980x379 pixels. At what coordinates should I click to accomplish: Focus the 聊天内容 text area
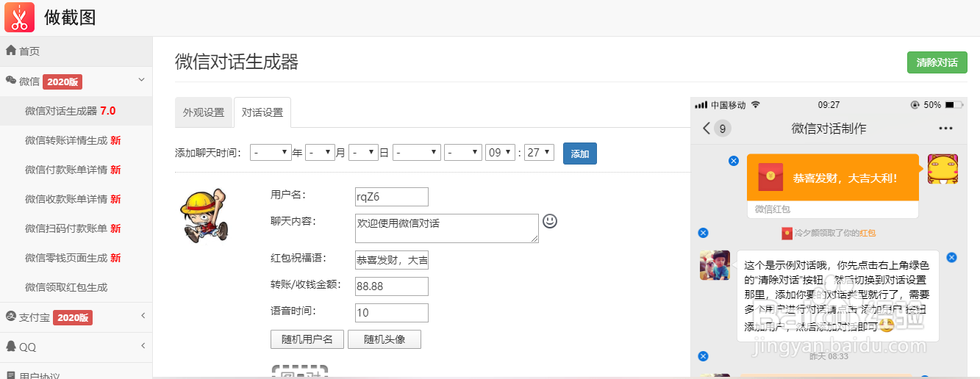(447, 228)
